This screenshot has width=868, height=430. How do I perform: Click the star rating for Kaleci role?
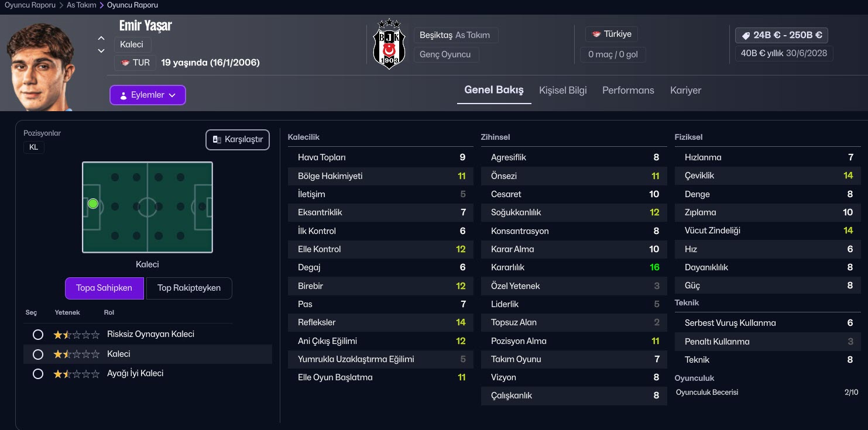77,355
